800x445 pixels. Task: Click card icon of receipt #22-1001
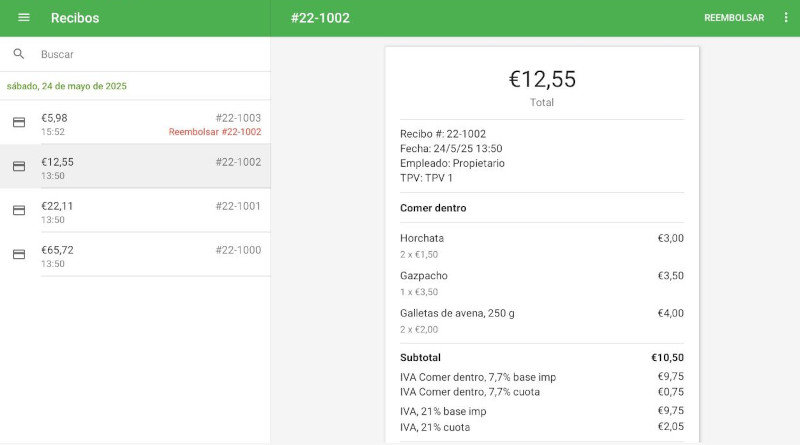click(x=19, y=210)
